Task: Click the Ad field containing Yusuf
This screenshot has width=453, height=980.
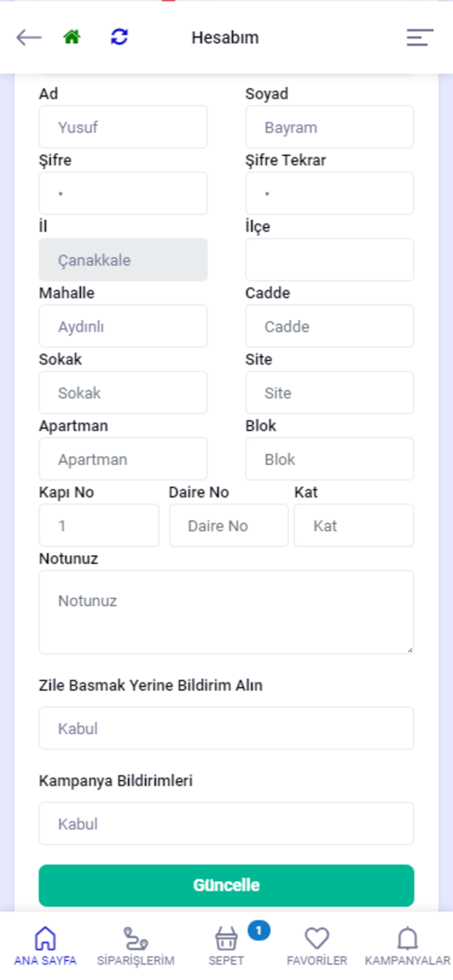Action: [123, 127]
